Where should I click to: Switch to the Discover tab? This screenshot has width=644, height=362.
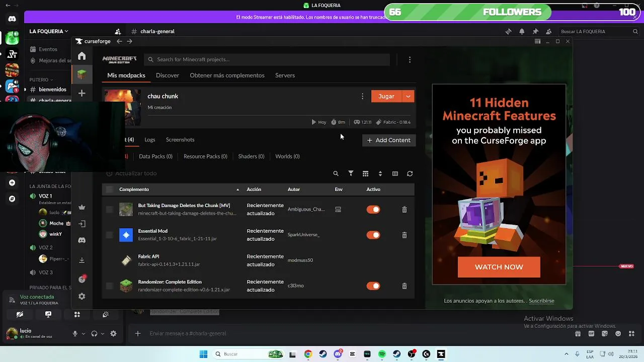point(168,75)
